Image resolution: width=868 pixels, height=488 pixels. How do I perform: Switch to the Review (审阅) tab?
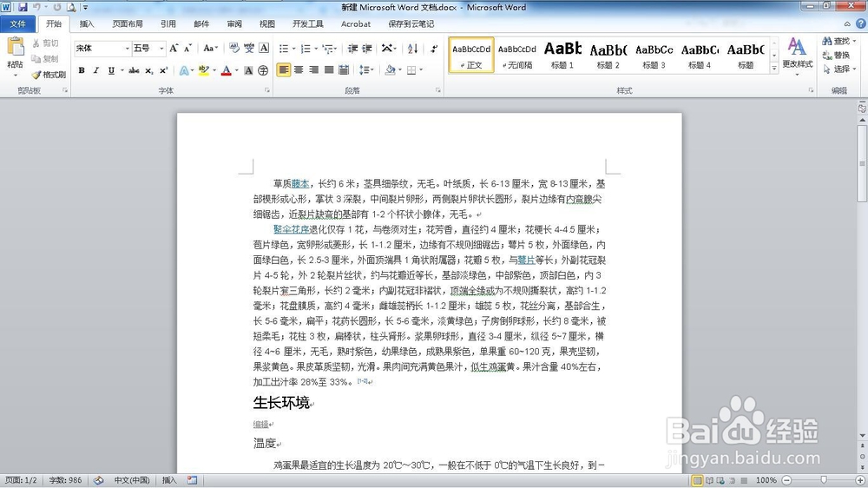[x=234, y=23]
